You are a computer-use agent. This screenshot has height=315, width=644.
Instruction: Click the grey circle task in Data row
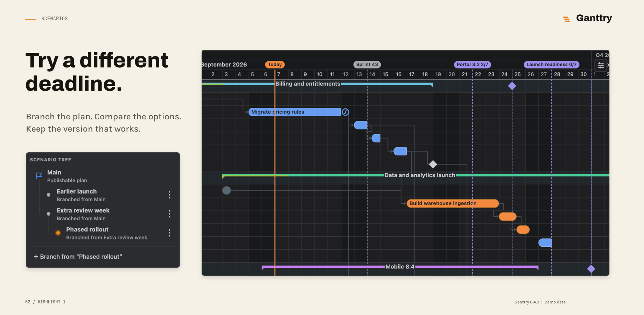point(227,190)
